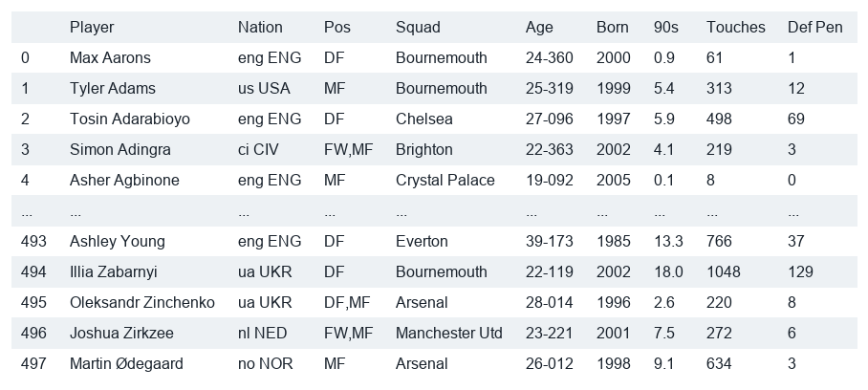Select the Born column header
The height and width of the screenshot is (390, 868).
612,27
